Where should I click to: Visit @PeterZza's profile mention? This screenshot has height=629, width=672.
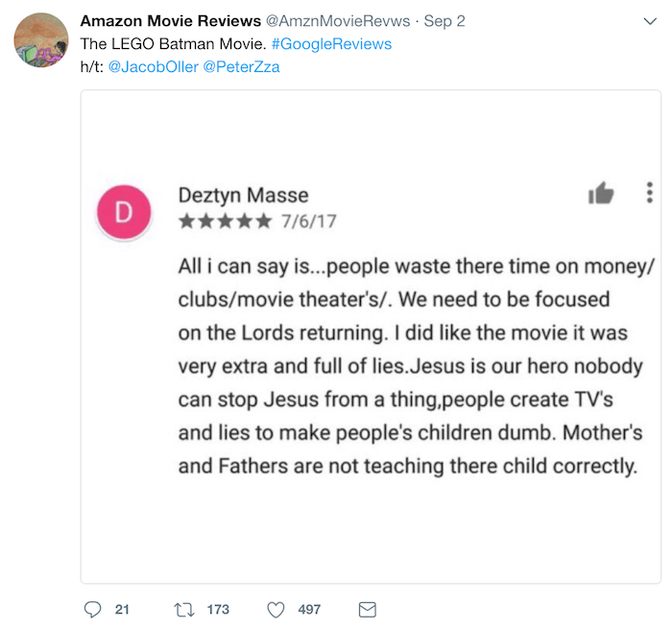coord(243,67)
